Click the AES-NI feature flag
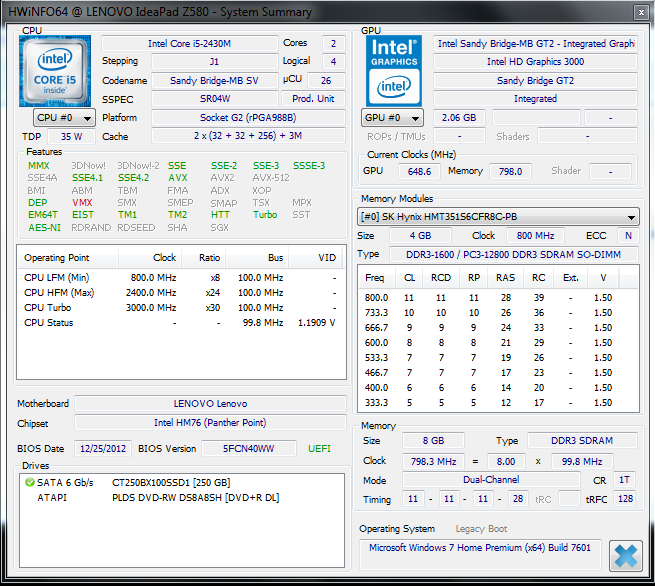This screenshot has height=586, width=655. click(x=44, y=228)
